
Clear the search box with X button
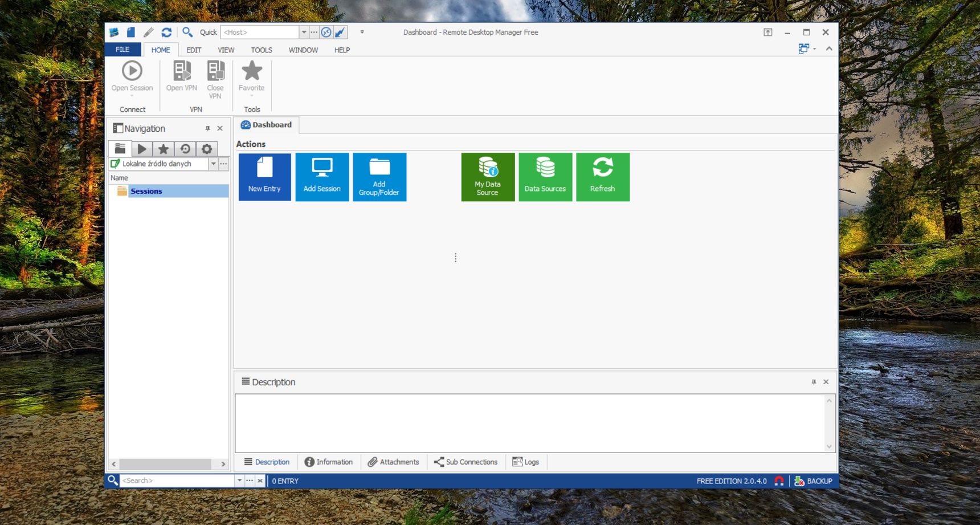260,481
